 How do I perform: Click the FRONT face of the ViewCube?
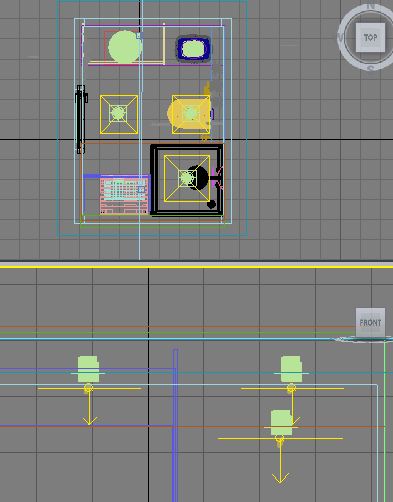pyautogui.click(x=370, y=322)
